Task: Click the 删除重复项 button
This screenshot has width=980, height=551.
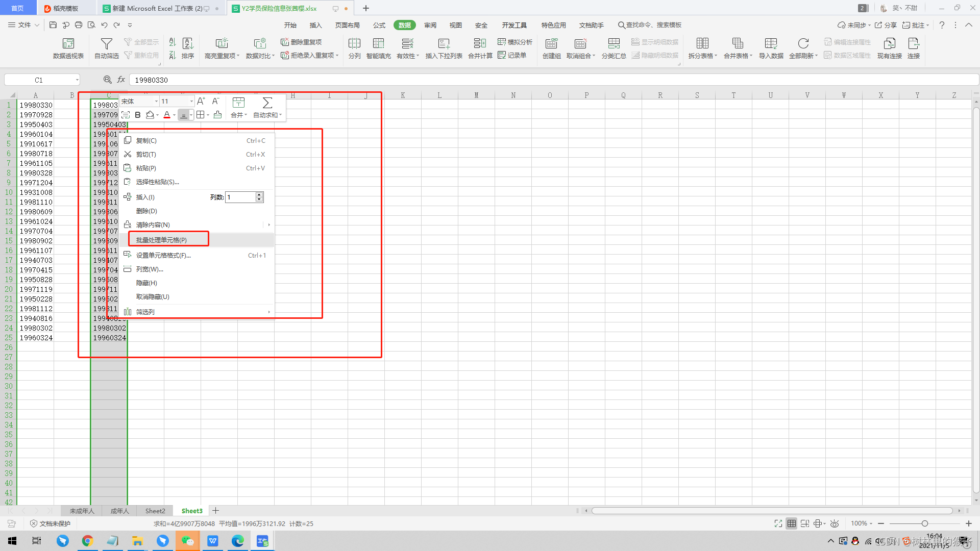Action: [x=301, y=42]
